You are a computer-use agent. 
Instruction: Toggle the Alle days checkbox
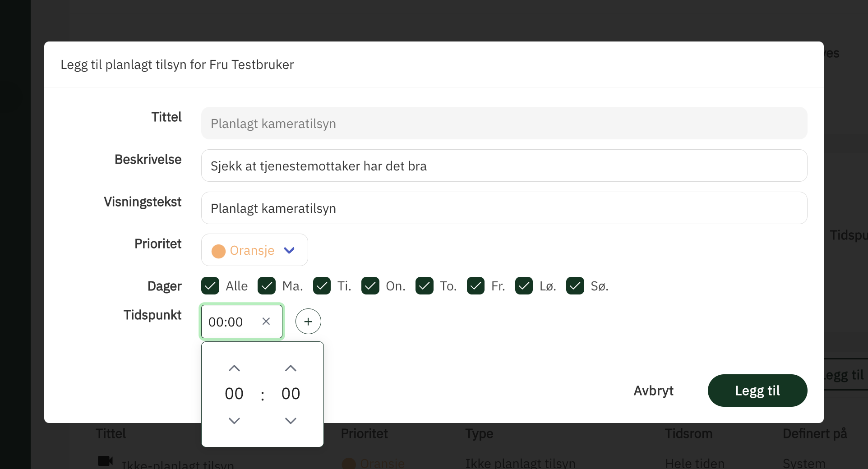click(x=210, y=286)
